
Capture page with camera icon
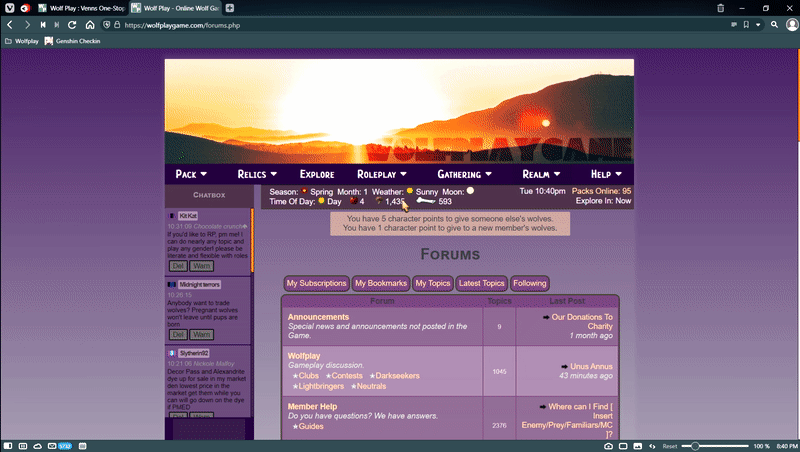click(x=608, y=446)
